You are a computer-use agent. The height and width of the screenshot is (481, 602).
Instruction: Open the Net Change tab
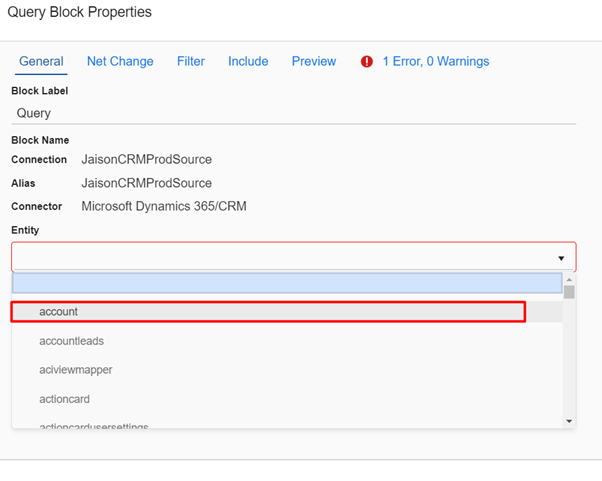[x=120, y=61]
